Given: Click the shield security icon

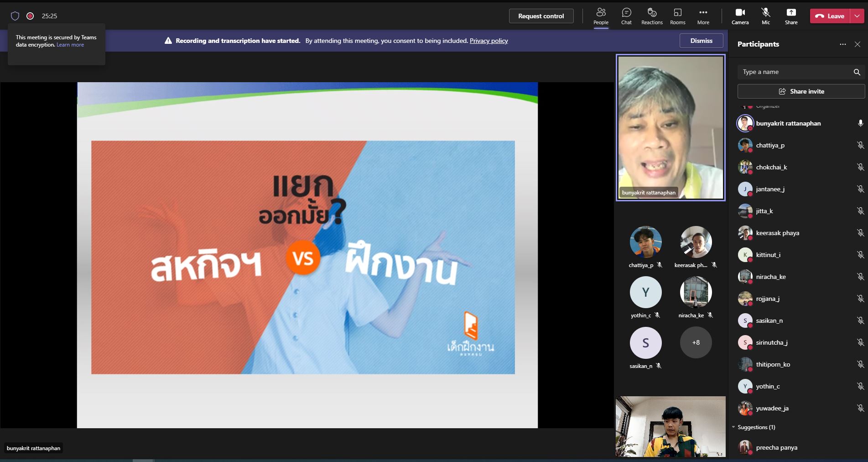Looking at the screenshot, I should (15, 16).
